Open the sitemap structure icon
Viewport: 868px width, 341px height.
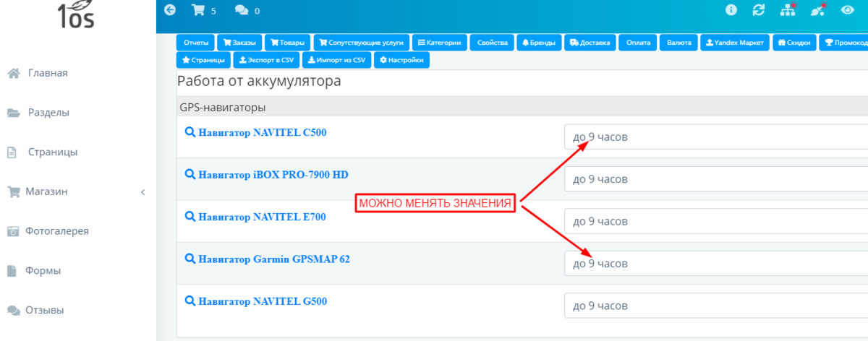pyautogui.click(x=788, y=10)
